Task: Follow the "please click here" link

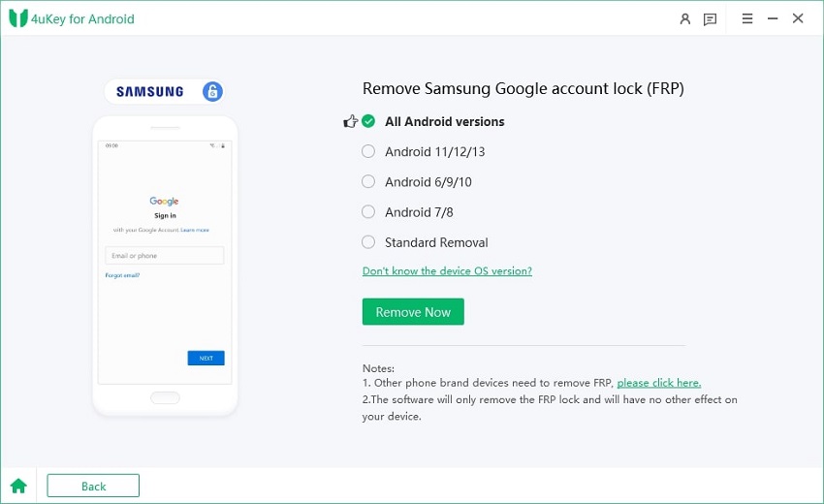Action: (658, 383)
